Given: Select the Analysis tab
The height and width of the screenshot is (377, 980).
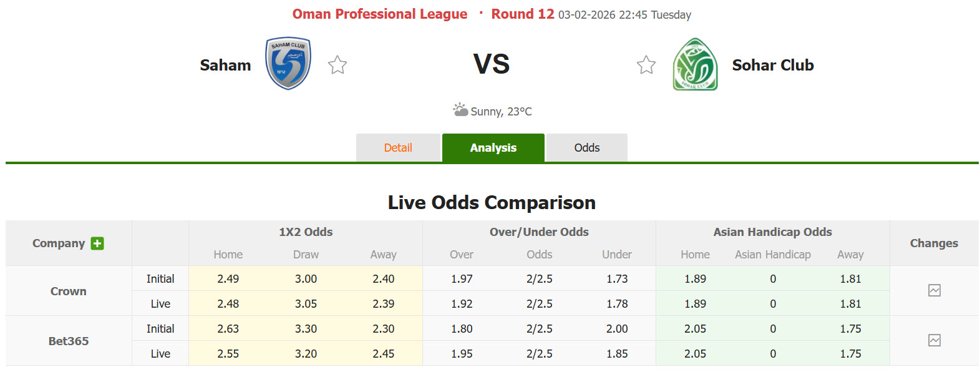Looking at the screenshot, I should pyautogui.click(x=493, y=148).
